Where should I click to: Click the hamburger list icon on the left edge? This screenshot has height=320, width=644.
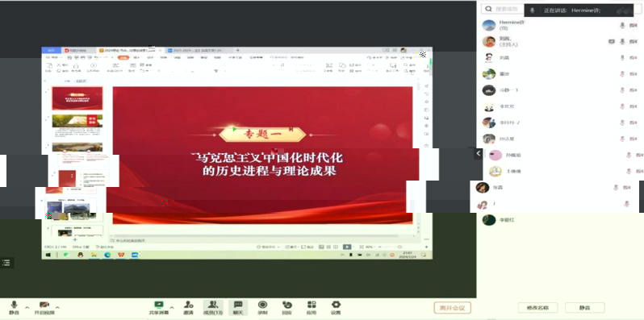(x=6, y=263)
